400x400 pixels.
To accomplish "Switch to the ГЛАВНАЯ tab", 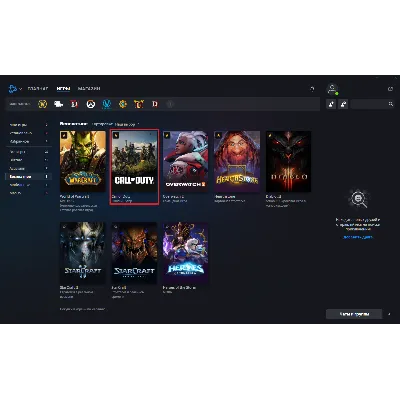I will click(38, 89).
